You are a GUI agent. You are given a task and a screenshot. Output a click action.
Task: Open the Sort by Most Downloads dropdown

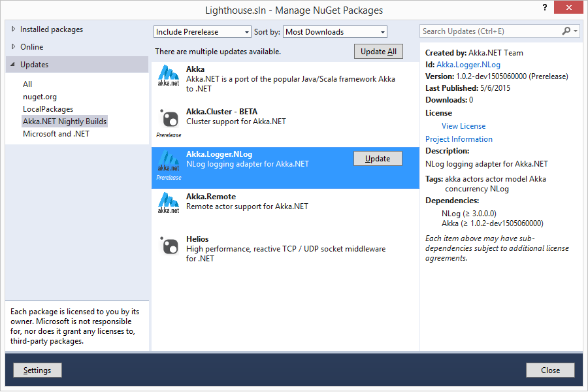click(335, 32)
